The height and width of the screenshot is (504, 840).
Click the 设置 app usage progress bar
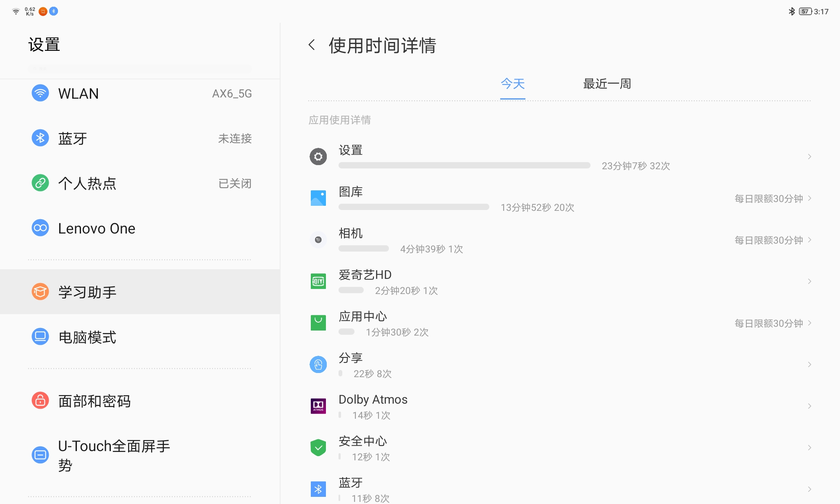(464, 165)
